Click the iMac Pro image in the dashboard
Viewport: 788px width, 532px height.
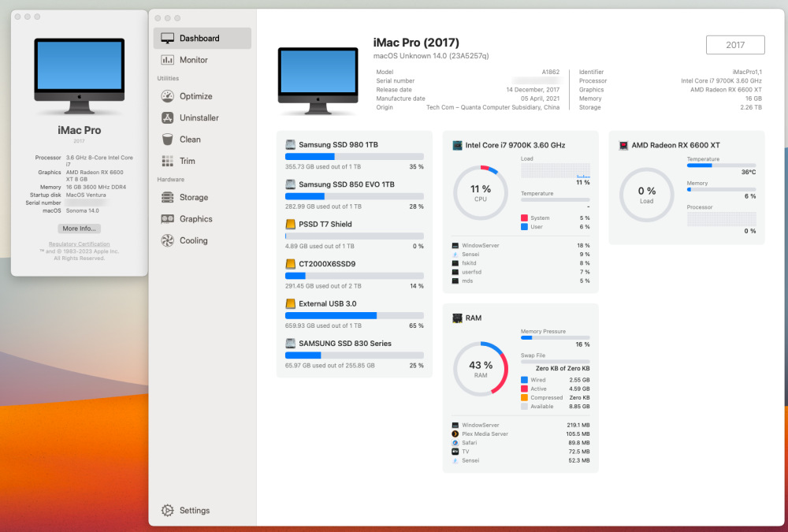(318, 81)
